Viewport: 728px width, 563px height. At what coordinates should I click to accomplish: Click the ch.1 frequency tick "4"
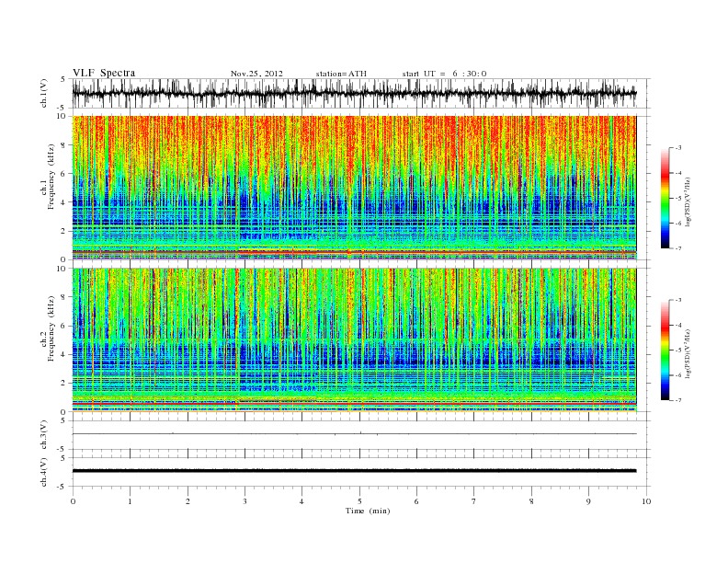64,202
